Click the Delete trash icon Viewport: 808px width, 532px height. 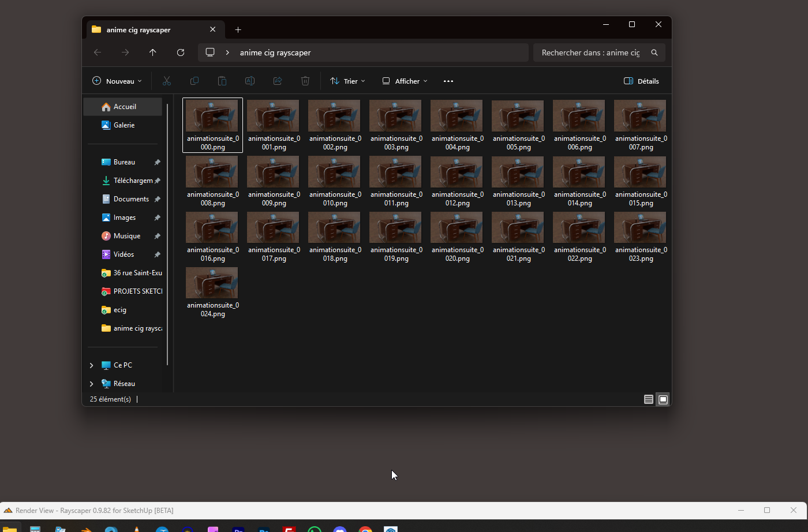point(305,81)
